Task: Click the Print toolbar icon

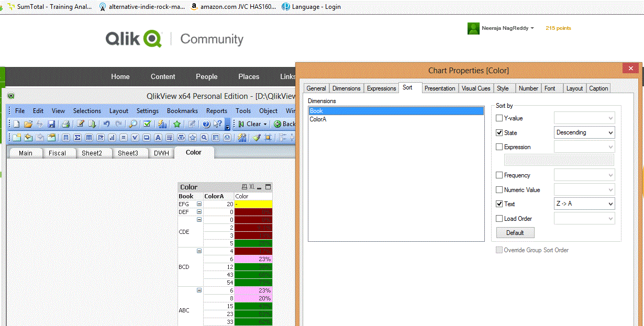Action: (66, 124)
